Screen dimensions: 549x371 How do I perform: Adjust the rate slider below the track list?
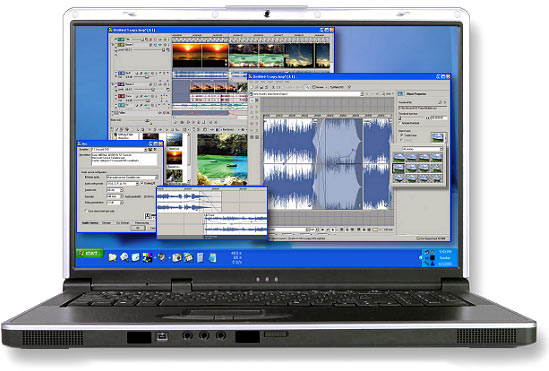click(147, 121)
